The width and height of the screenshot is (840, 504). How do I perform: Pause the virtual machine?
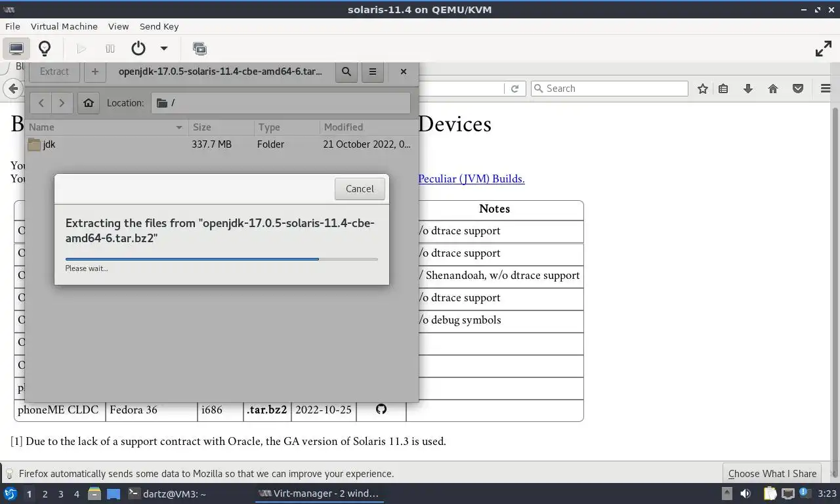[x=110, y=49]
